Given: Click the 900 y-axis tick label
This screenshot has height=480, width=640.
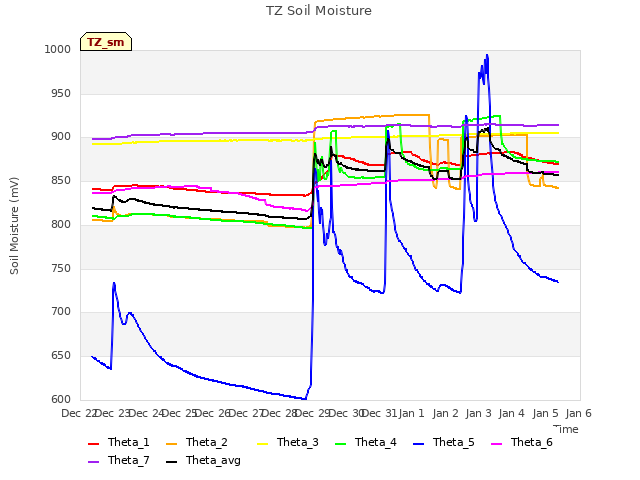Looking at the screenshot, I should click(x=61, y=137).
